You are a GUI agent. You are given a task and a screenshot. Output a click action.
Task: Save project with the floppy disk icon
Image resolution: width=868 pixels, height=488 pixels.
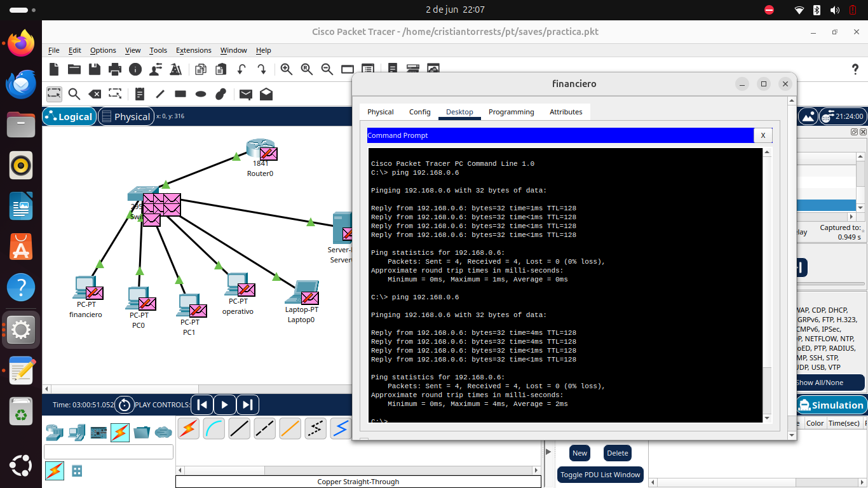(x=95, y=69)
